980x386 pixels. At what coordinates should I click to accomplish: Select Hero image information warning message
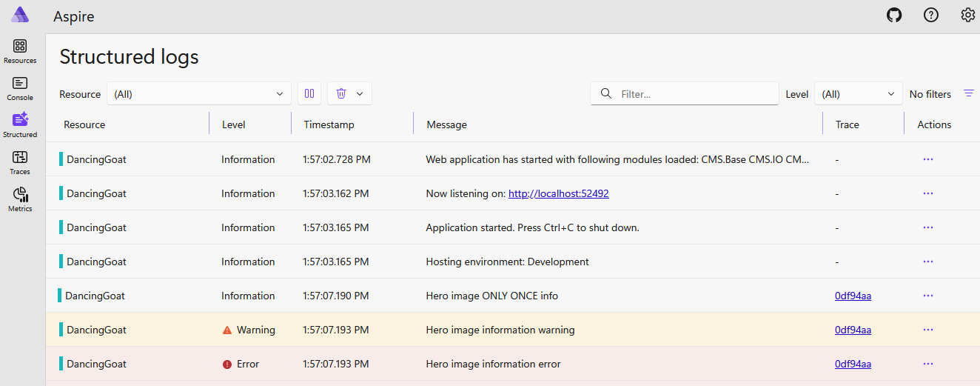click(500, 330)
